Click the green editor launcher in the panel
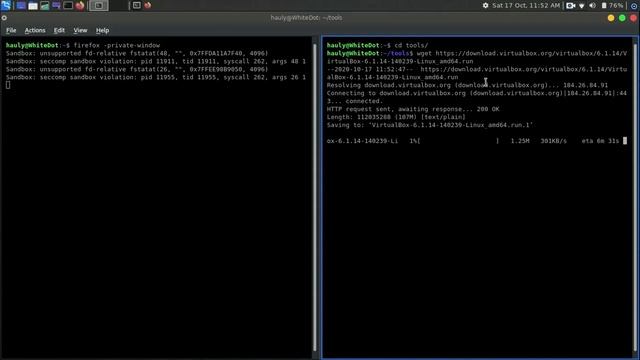Viewport: 640px width, 360px height. [44, 5]
